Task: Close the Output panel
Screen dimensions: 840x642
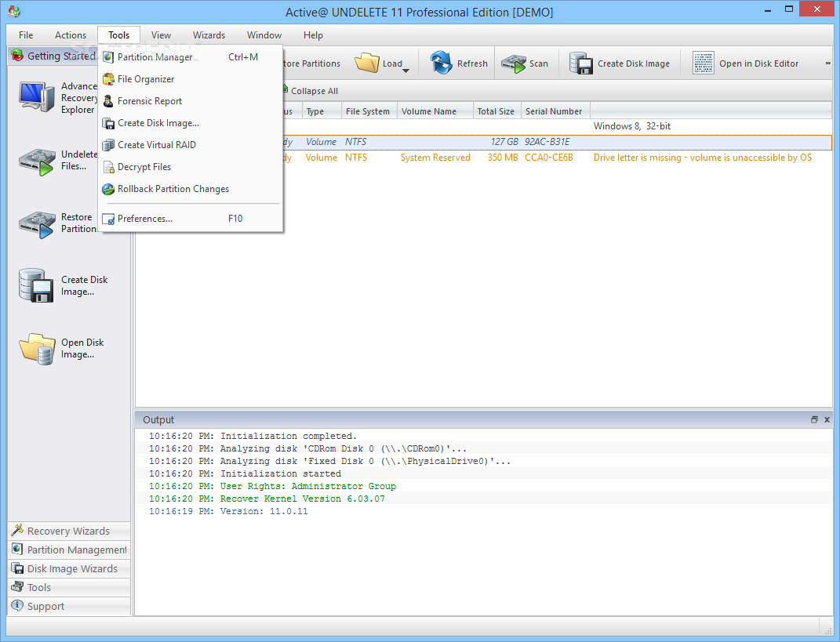Action: click(x=827, y=420)
